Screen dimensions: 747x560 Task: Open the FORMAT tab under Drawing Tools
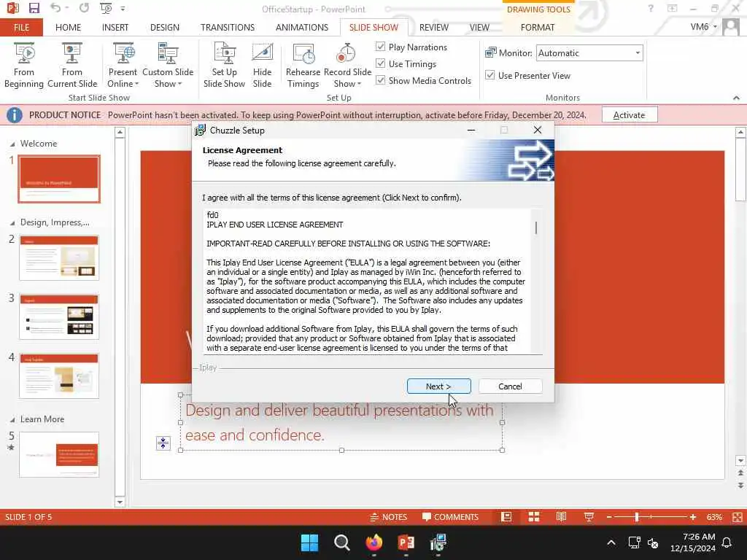coord(538,27)
